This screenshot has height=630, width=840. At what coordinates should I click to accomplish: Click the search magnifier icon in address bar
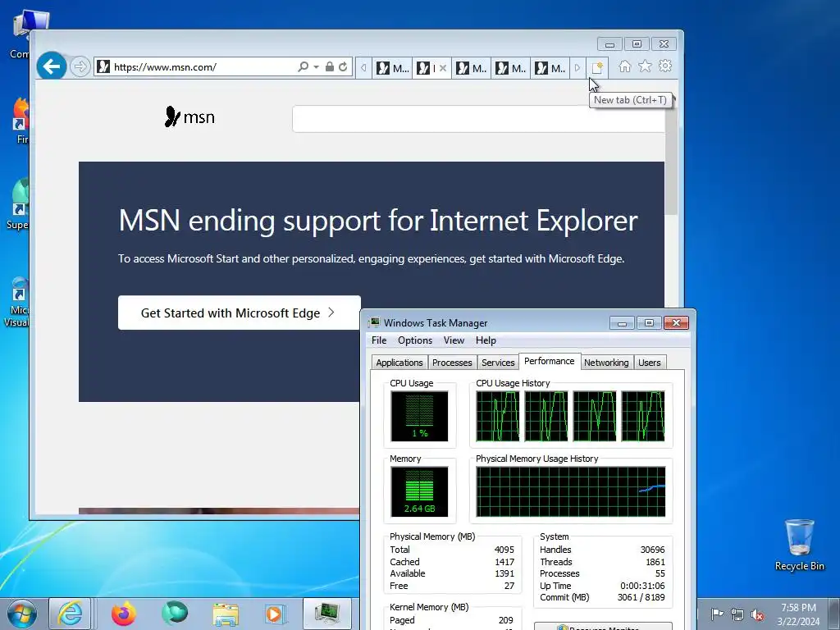[x=303, y=67]
